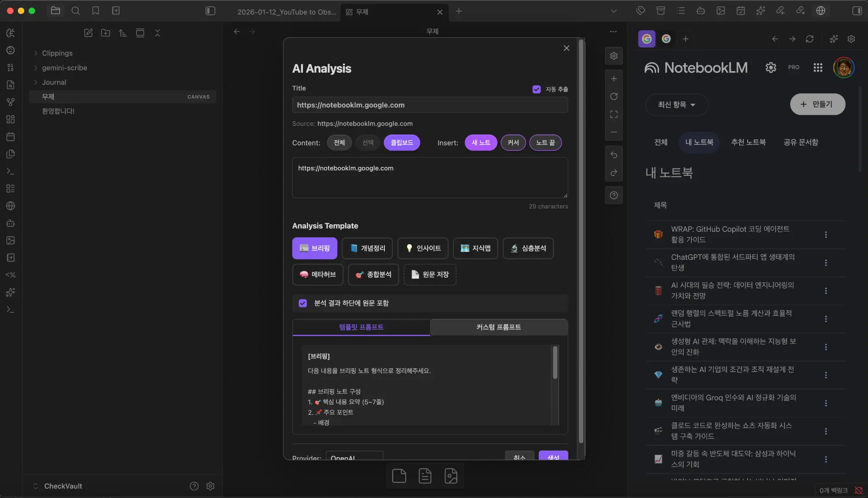868x498 pixels.
Task: Collapse all folders in file explorer
Action: coord(157,33)
